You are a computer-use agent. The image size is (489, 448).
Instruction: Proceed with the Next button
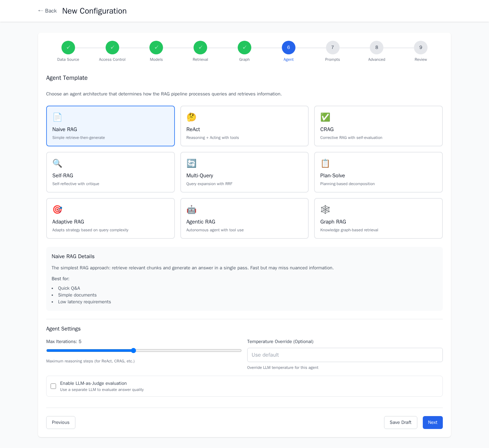(x=433, y=423)
